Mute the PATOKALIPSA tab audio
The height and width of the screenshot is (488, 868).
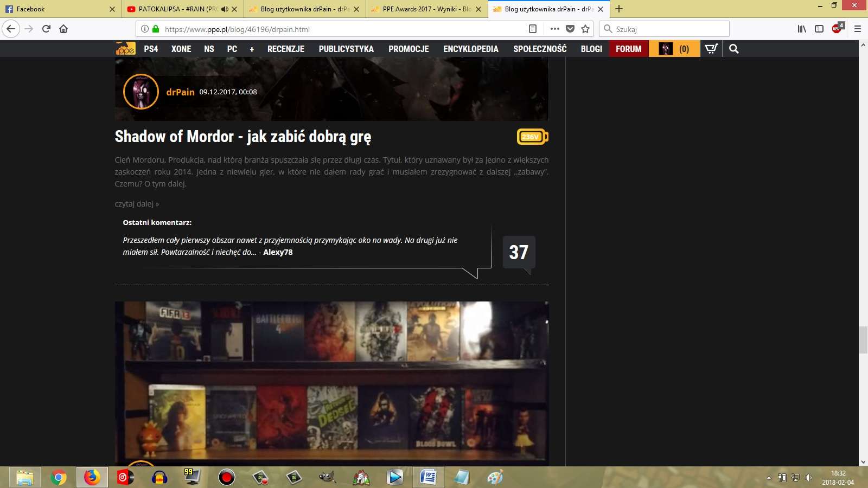[225, 9]
